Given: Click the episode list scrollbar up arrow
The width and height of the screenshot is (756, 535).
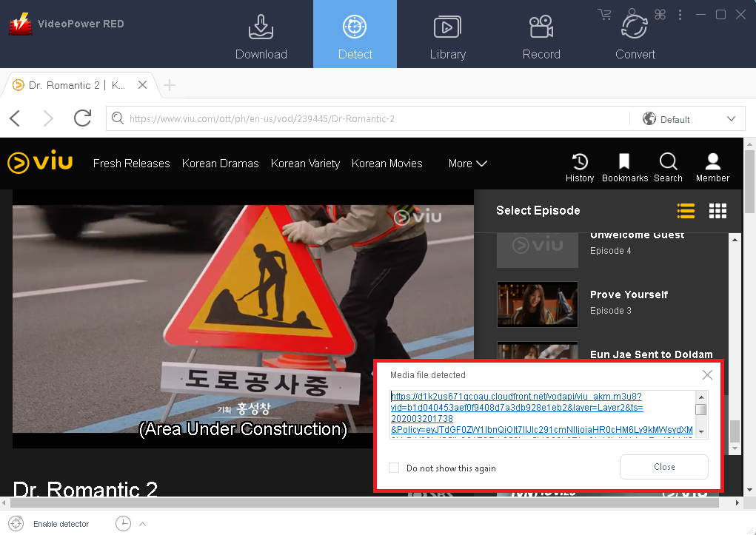Looking at the screenshot, I should click(735, 240).
